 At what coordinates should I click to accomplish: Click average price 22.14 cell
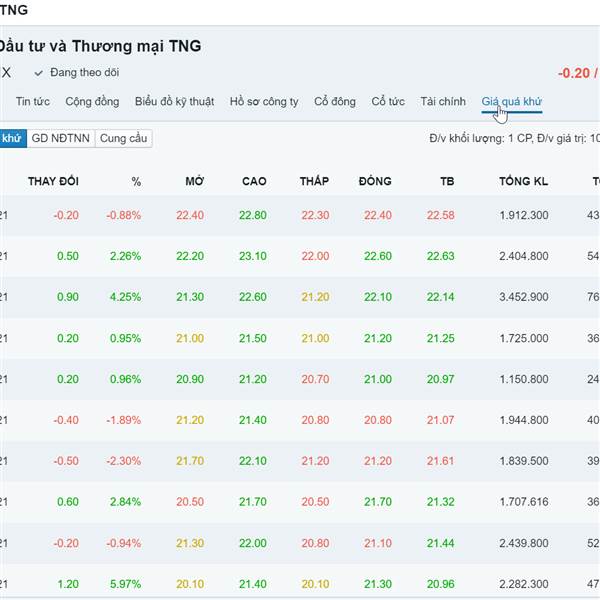(x=440, y=297)
